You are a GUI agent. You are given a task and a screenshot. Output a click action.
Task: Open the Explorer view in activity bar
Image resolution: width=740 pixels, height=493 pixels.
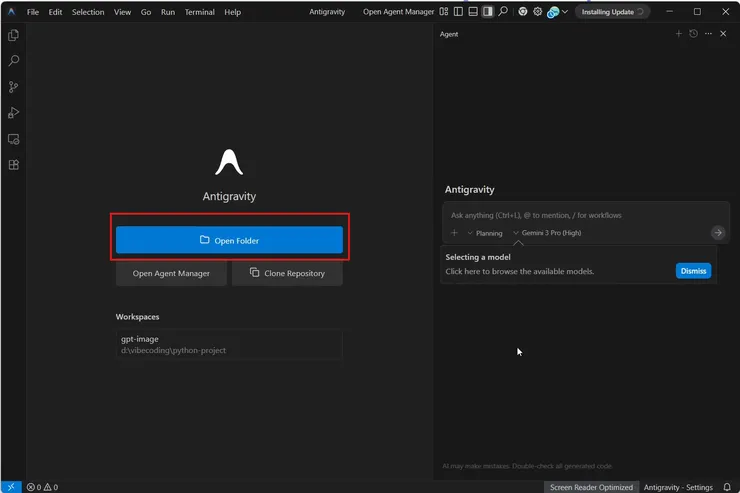[13, 35]
